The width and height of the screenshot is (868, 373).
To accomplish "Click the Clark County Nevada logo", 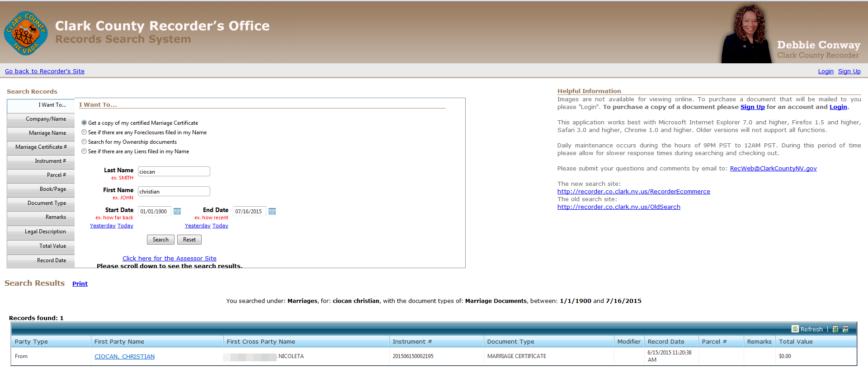I will (x=26, y=33).
